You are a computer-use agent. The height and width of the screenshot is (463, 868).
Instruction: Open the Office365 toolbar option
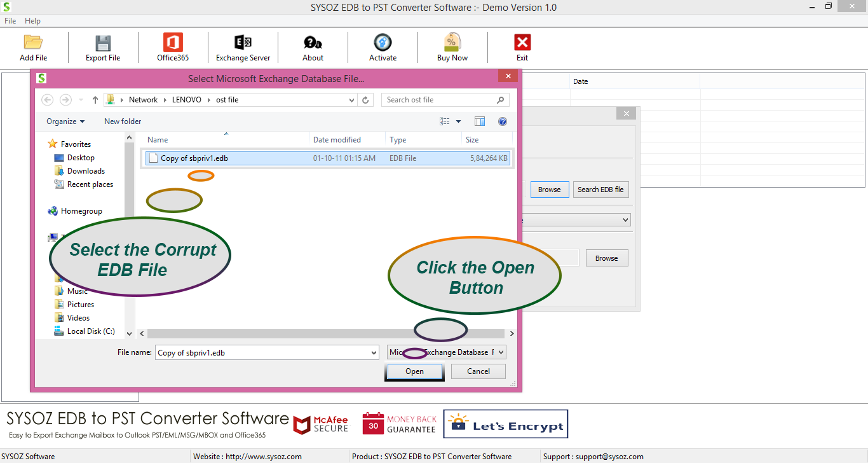click(173, 43)
